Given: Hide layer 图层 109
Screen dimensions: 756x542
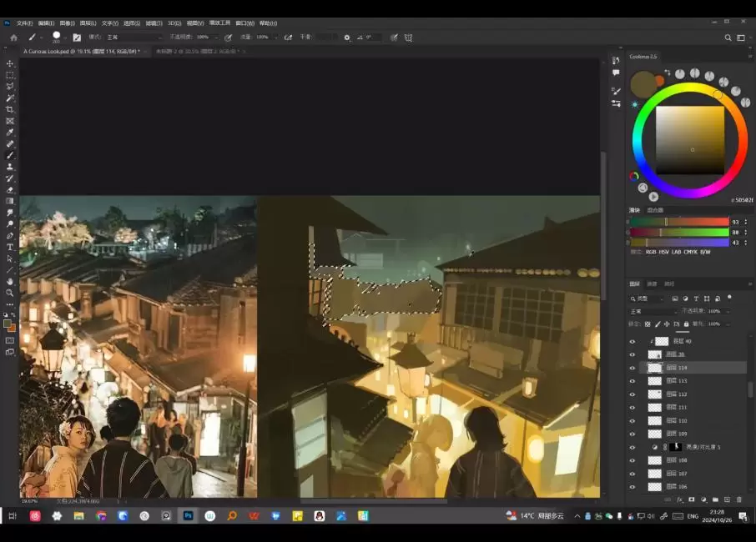Looking at the screenshot, I should coord(633,434).
